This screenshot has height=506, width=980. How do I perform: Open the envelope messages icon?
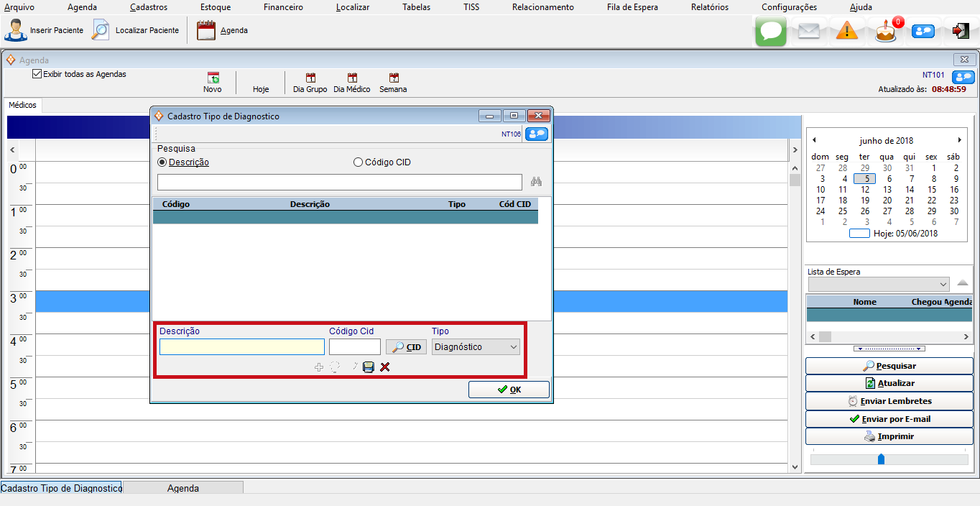(x=809, y=31)
